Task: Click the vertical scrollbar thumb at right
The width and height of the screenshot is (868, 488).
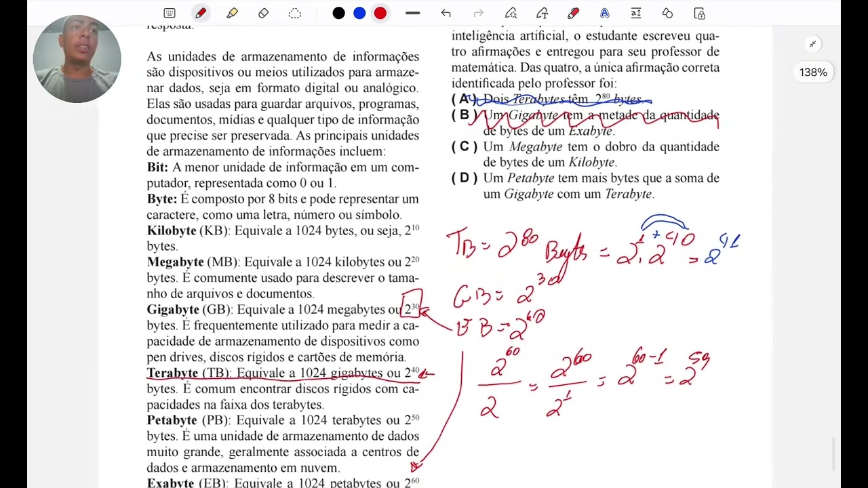Action: point(834,454)
